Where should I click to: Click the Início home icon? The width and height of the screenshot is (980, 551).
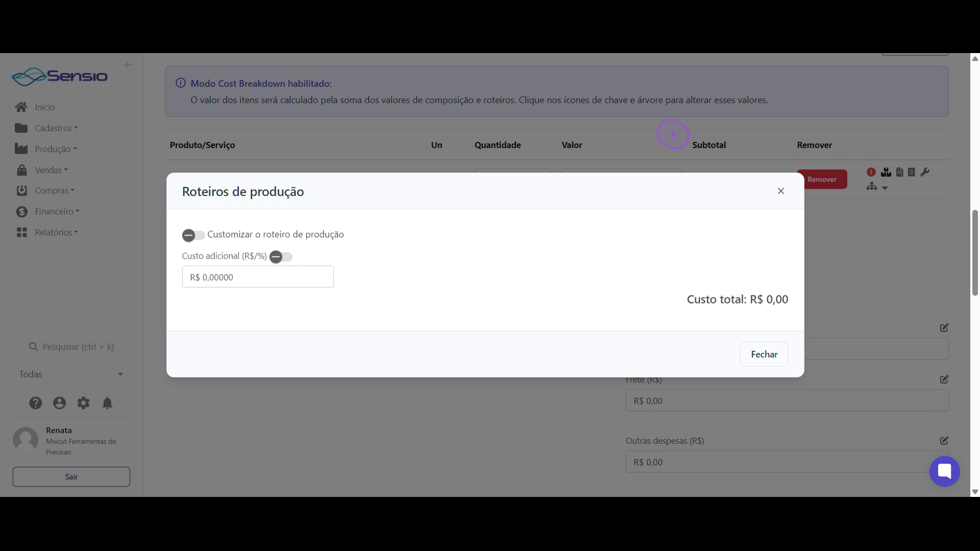21,107
